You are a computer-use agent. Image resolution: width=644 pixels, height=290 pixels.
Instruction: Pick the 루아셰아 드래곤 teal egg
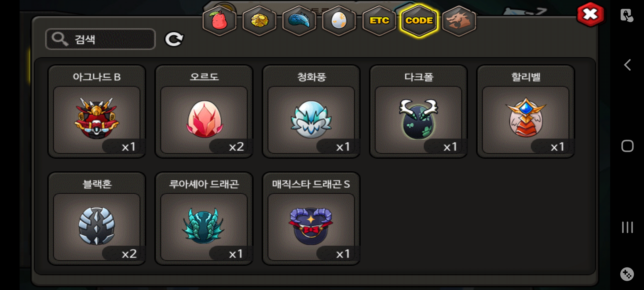(204, 219)
